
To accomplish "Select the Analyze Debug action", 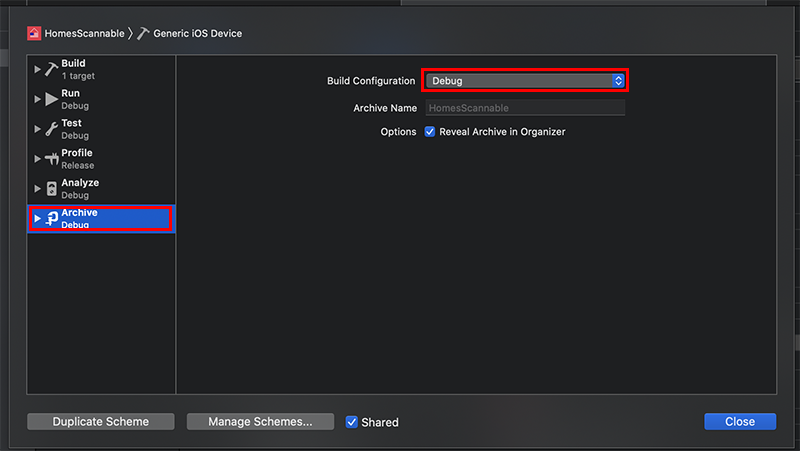I will 101,188.
